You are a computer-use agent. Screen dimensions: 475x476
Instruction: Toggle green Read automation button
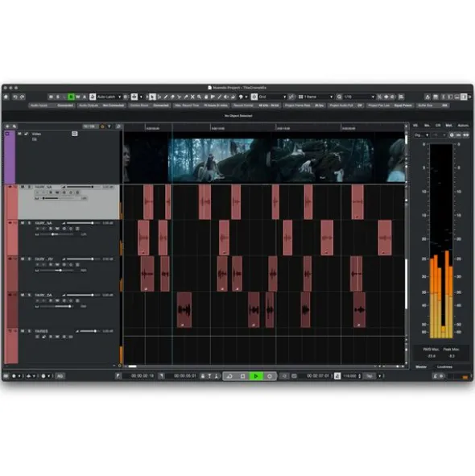click(x=71, y=97)
